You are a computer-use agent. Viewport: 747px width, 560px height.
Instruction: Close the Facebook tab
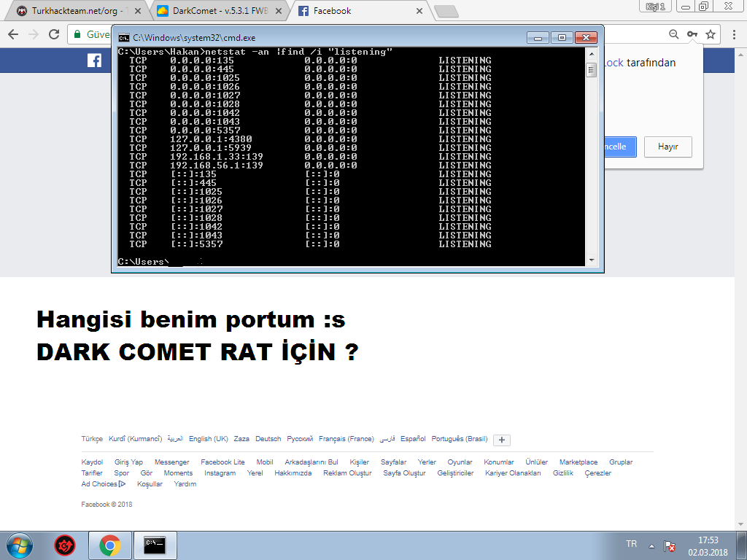(419, 10)
